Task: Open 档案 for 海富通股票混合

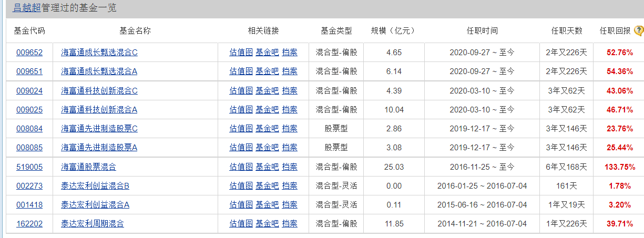Action: [x=290, y=167]
